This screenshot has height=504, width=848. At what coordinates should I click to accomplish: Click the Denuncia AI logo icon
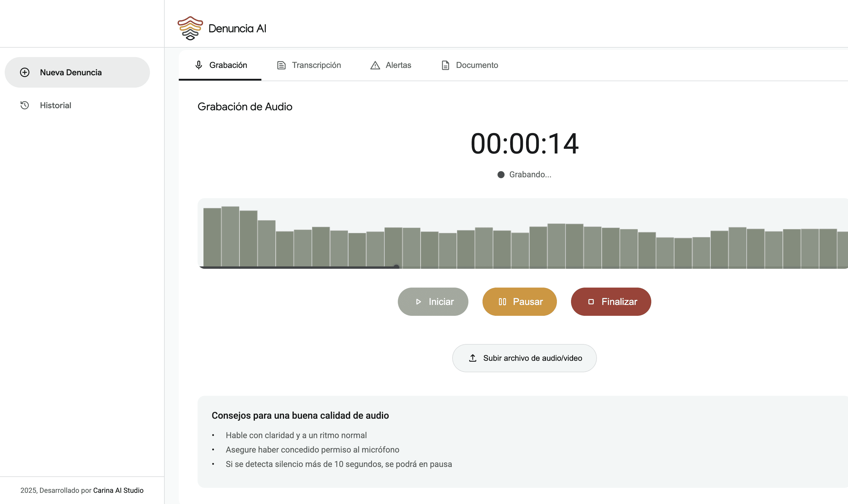click(x=190, y=28)
